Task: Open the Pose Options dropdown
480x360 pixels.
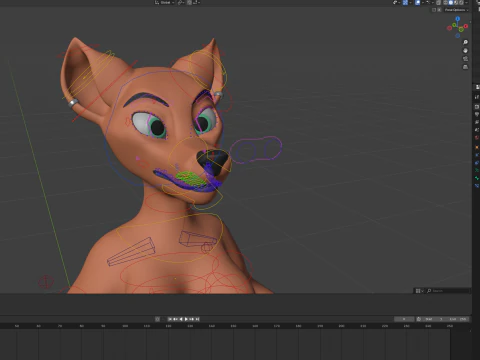Action: click(x=456, y=10)
